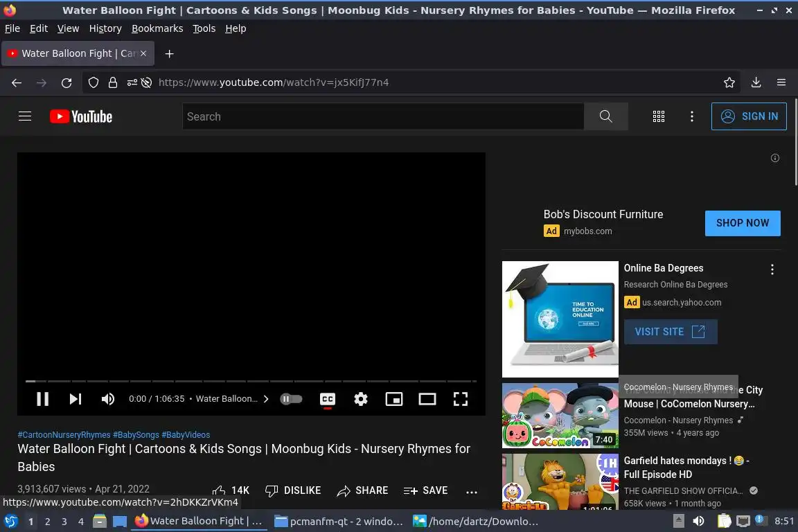Open #BabySongs hashtag link

click(136, 435)
